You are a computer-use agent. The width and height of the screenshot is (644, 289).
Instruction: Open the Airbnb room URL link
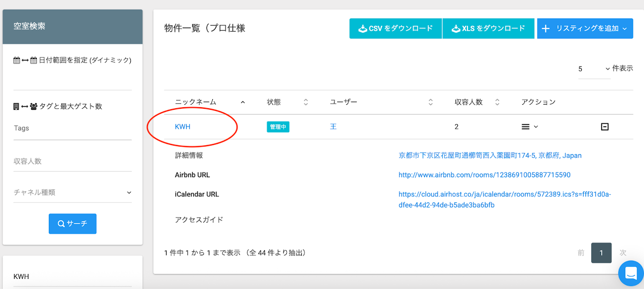coord(484,175)
